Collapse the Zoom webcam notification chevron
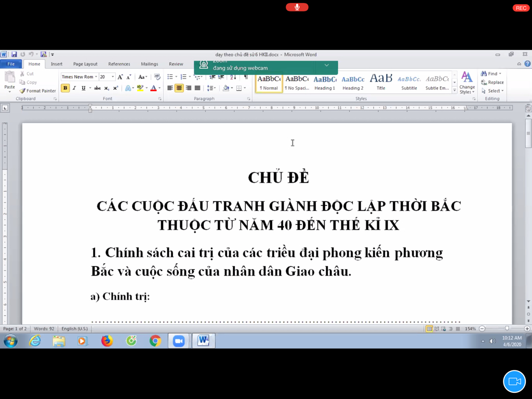The image size is (532, 399). click(x=326, y=65)
